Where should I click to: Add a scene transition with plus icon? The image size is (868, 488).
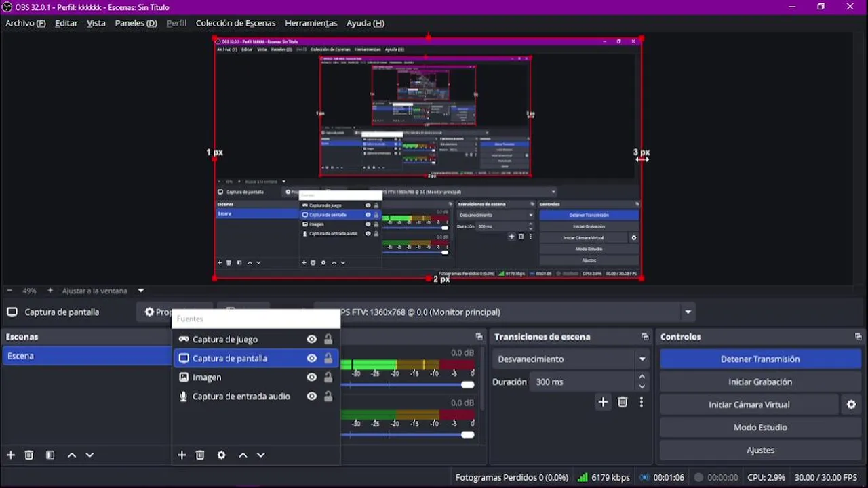coord(603,402)
